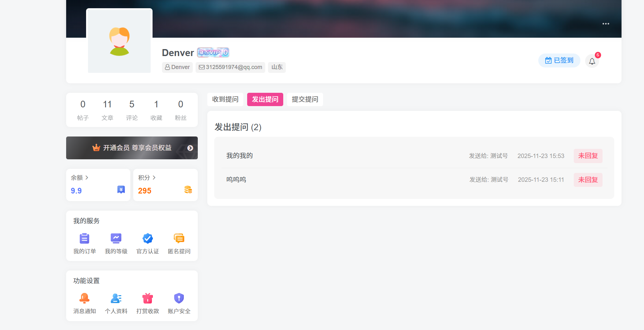Screen dimensions: 644x330
Task: Switch to the 提交提问 tab
Action: [305, 99]
